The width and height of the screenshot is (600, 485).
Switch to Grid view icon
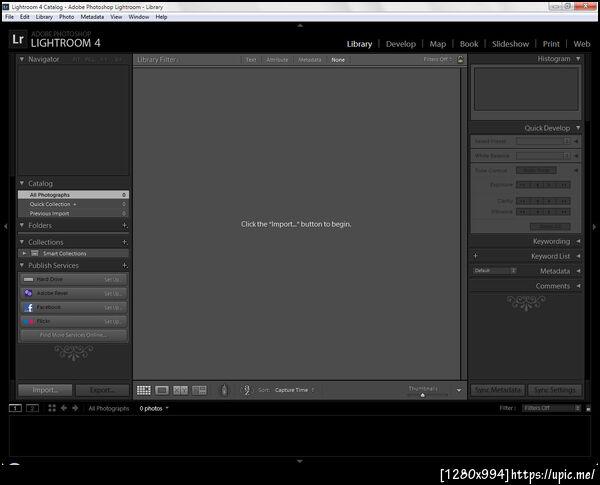[144, 390]
